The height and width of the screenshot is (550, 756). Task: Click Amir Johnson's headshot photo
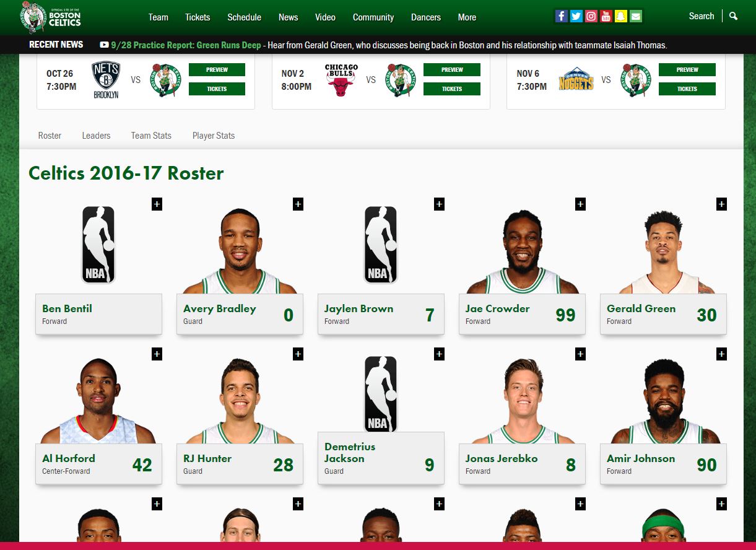tap(663, 401)
